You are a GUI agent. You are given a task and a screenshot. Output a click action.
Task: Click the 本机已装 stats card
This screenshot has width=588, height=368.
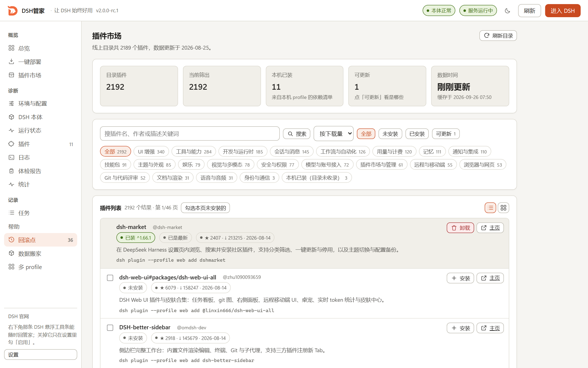[304, 86]
